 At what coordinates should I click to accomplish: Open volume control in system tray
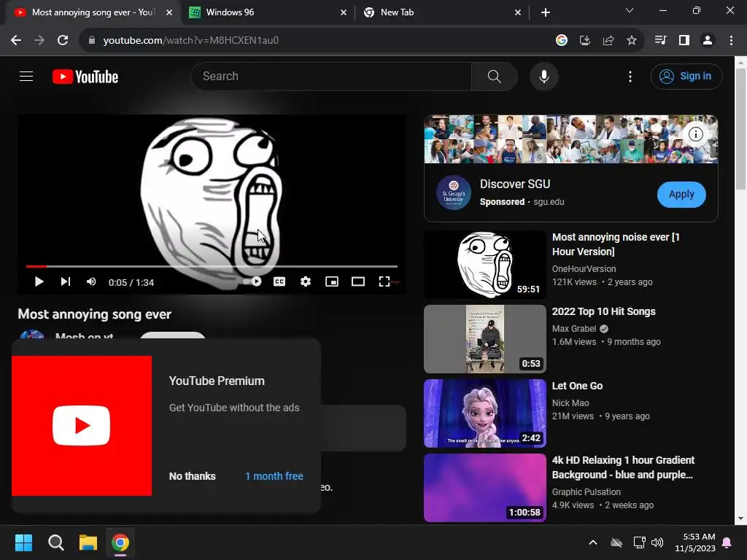coord(657,542)
